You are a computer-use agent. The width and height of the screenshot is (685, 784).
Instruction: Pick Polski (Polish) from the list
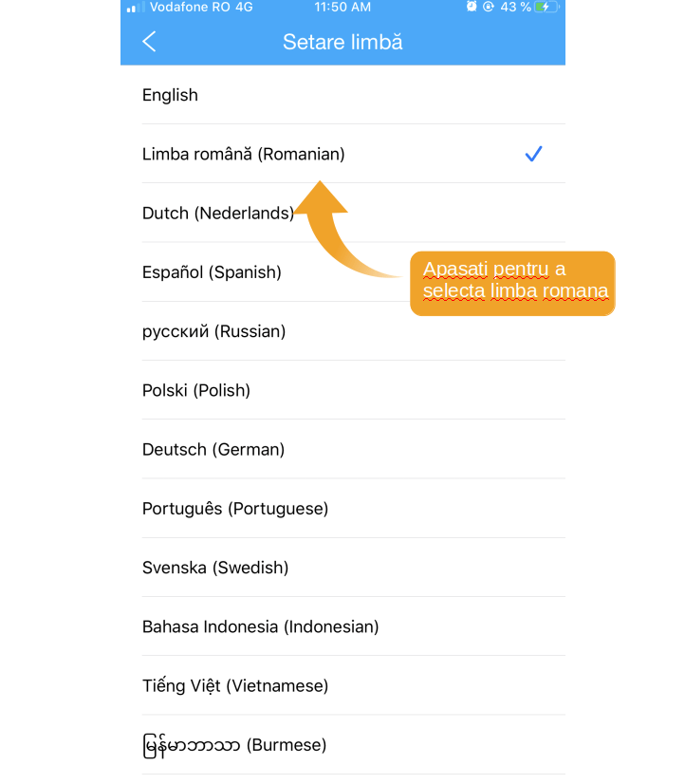(342, 390)
